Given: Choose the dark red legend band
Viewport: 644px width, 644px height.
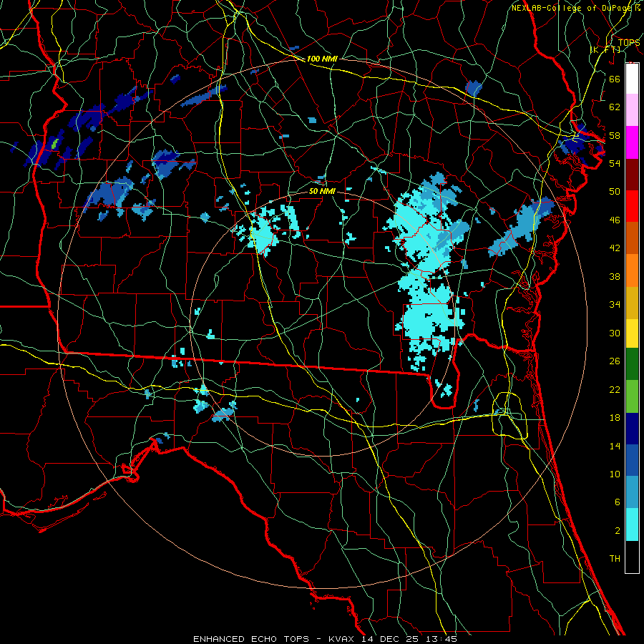Looking at the screenshot, I should (632, 174).
